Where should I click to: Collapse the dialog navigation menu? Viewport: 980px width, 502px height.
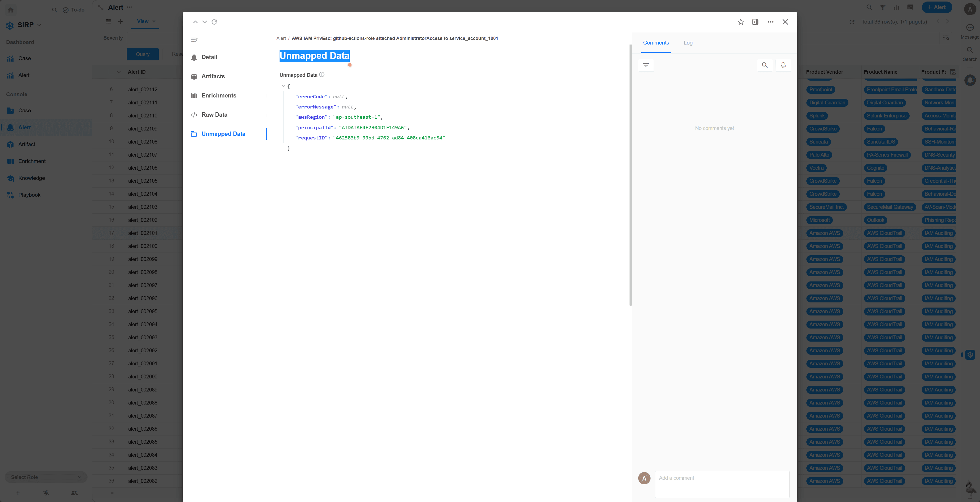pyautogui.click(x=194, y=40)
